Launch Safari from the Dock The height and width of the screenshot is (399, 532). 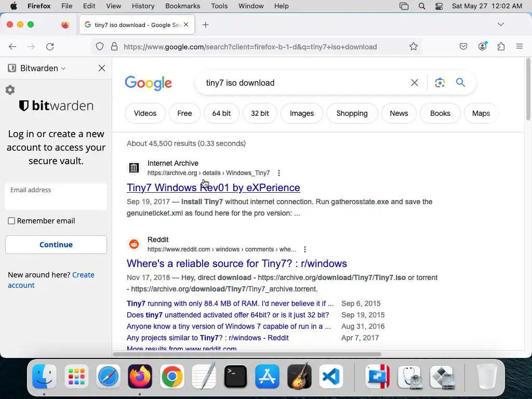pyautogui.click(x=108, y=377)
